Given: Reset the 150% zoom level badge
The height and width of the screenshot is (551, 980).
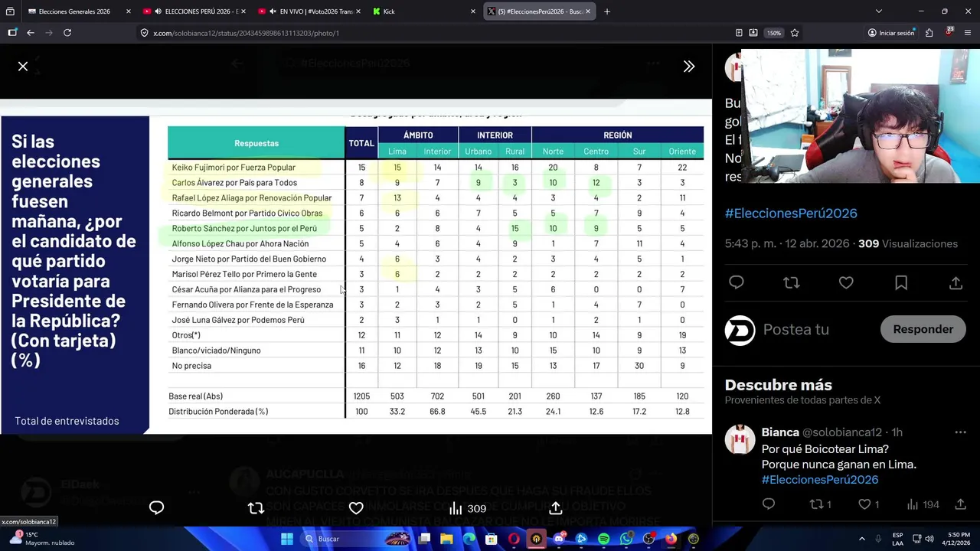Looking at the screenshot, I should point(774,33).
